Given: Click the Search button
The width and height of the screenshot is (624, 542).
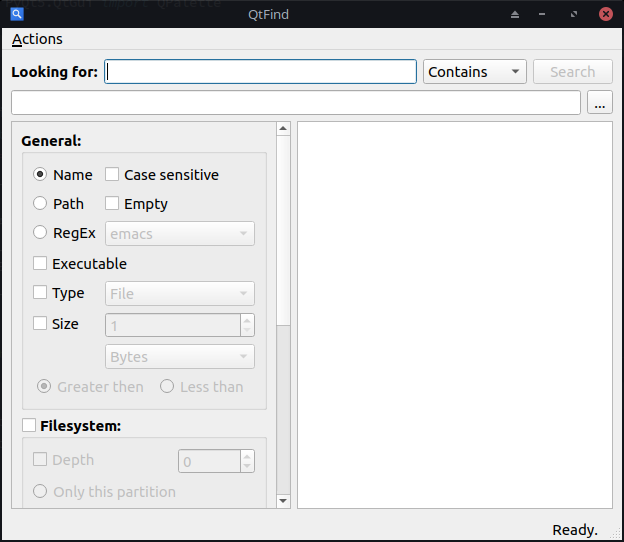Looking at the screenshot, I should pos(572,72).
